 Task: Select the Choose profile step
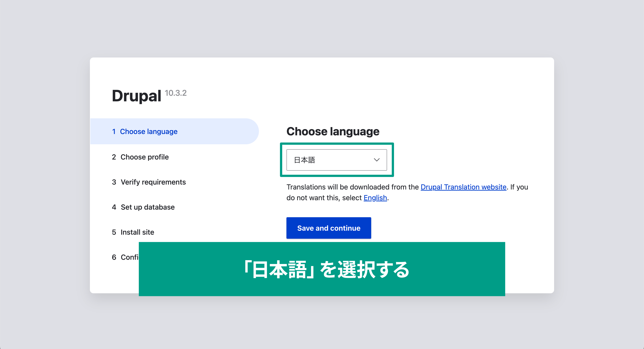[140, 157]
